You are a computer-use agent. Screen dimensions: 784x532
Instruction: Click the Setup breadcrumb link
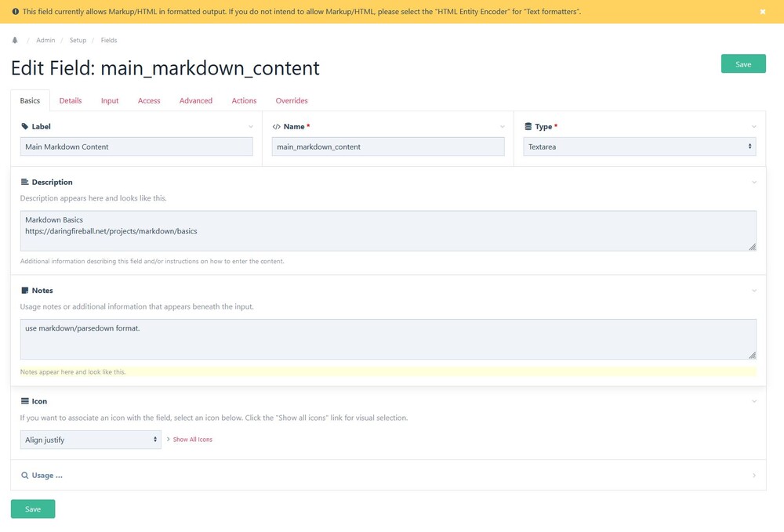pyautogui.click(x=78, y=40)
